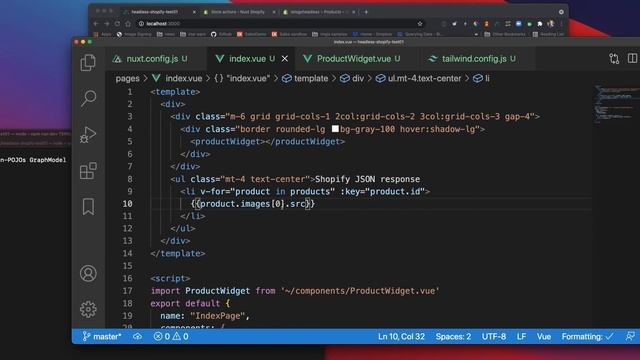Click 'product.images[0].src' on line 10
This screenshot has height=360, width=640.
pyautogui.click(x=253, y=204)
